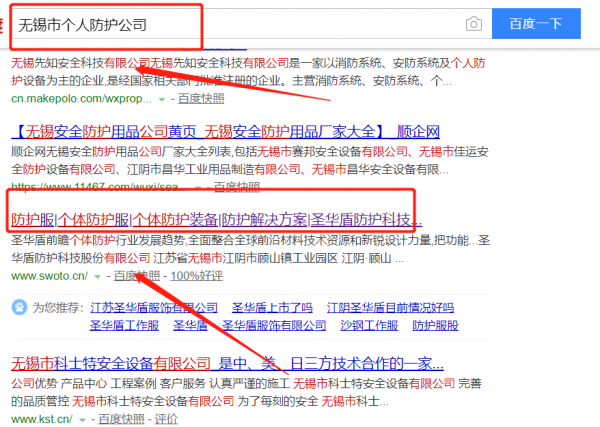
Task: Open 百度快照 for the swoto.cn result
Action: coord(136,276)
